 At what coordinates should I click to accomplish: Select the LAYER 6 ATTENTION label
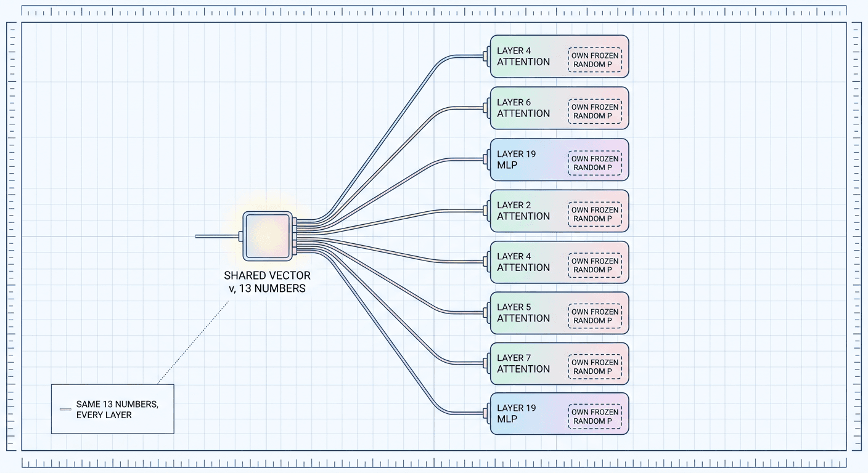pos(523,108)
